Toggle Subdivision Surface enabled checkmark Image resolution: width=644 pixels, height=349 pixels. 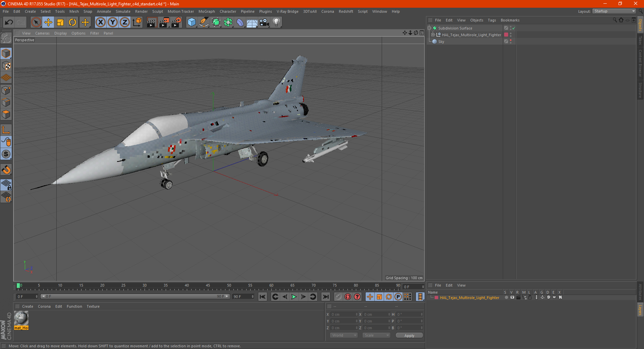514,28
